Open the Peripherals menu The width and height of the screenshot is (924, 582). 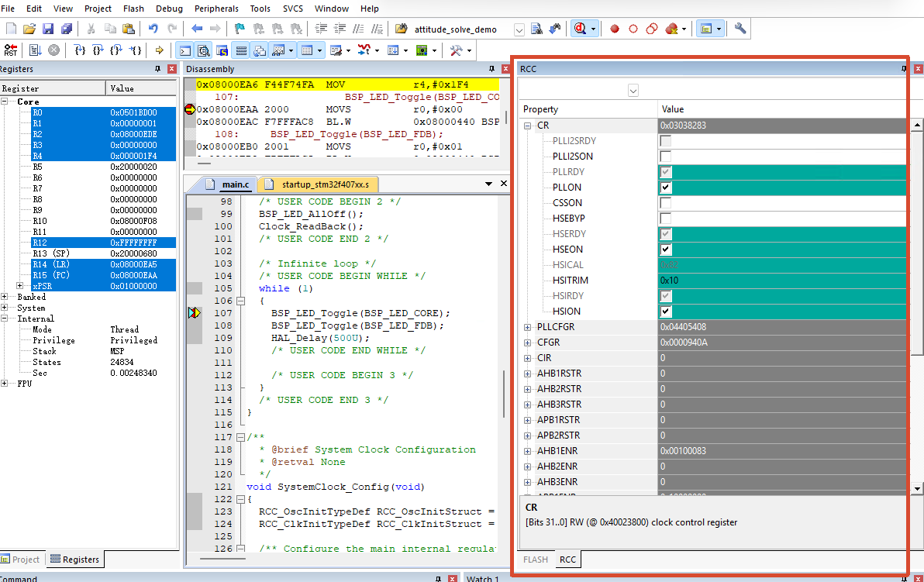point(216,9)
